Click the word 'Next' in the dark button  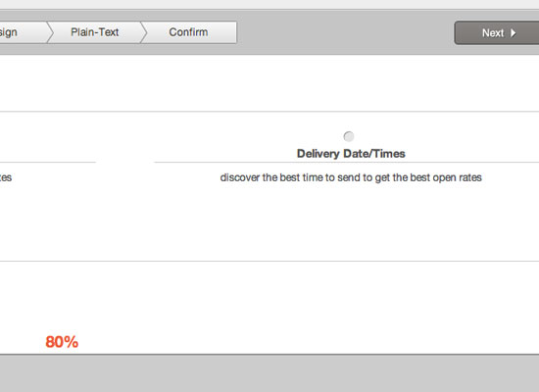coord(493,33)
